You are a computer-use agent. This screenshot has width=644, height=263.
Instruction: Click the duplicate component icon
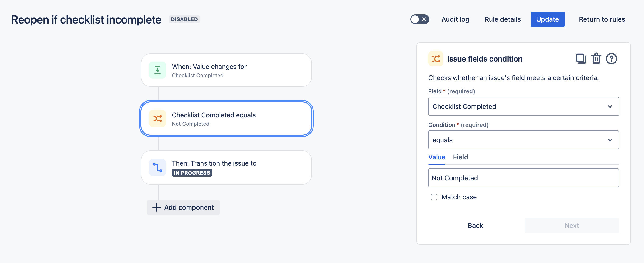pos(581,59)
